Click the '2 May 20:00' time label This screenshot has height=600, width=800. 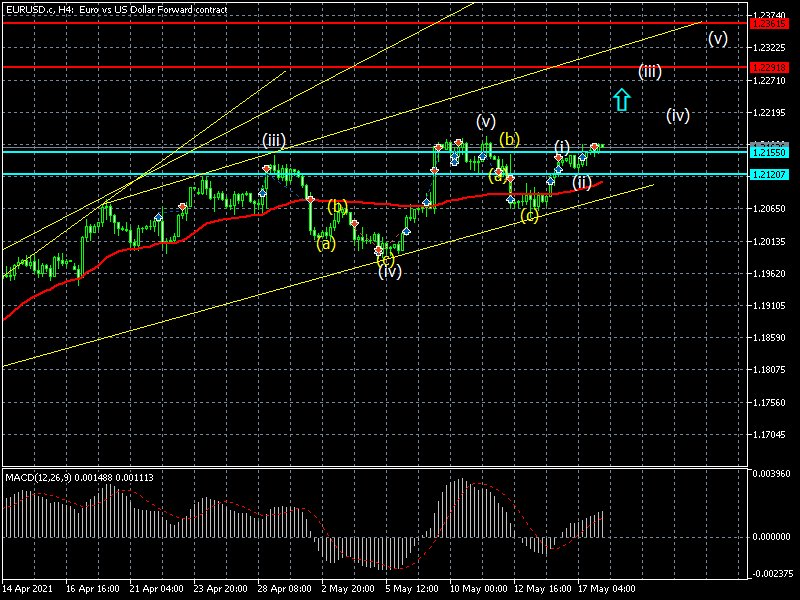[x=348, y=588]
